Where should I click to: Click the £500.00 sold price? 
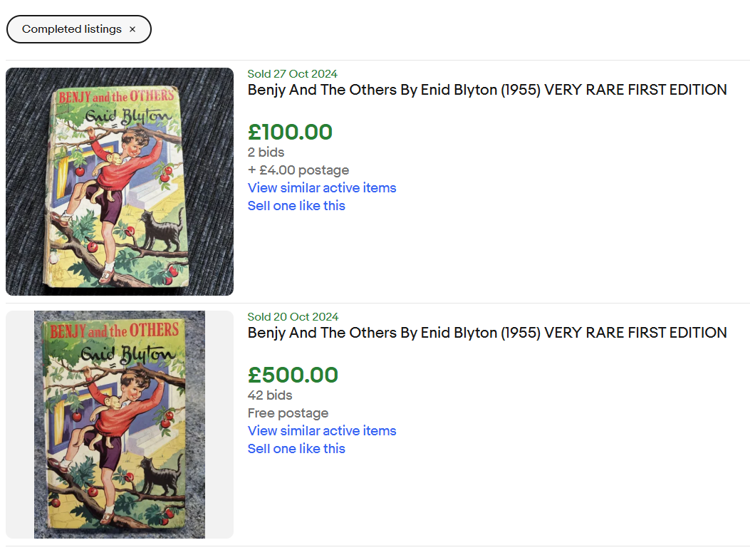(293, 375)
